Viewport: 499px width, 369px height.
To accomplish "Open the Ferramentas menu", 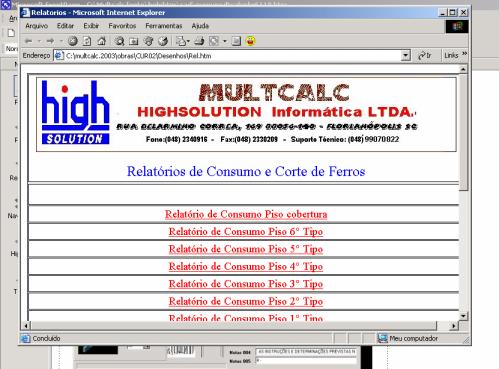I will [x=164, y=26].
